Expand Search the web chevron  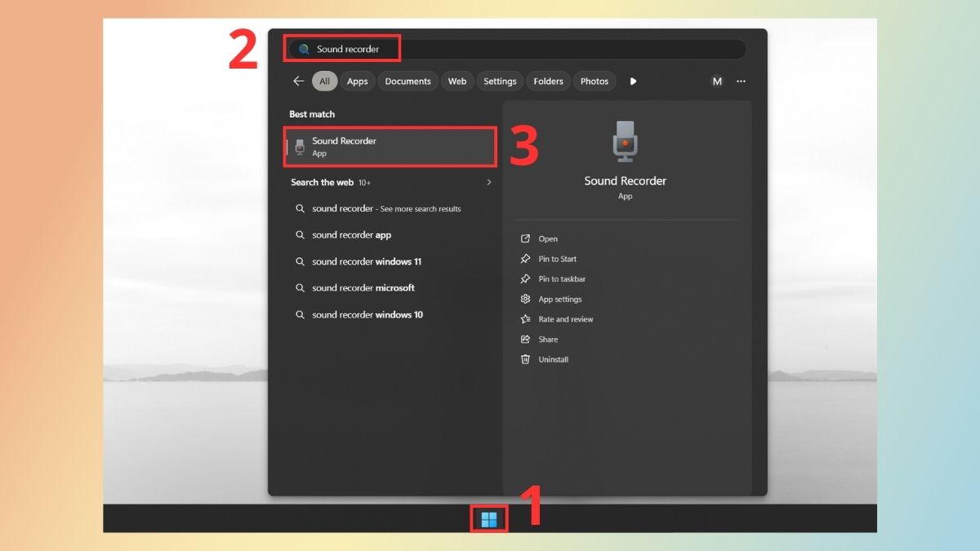point(489,182)
